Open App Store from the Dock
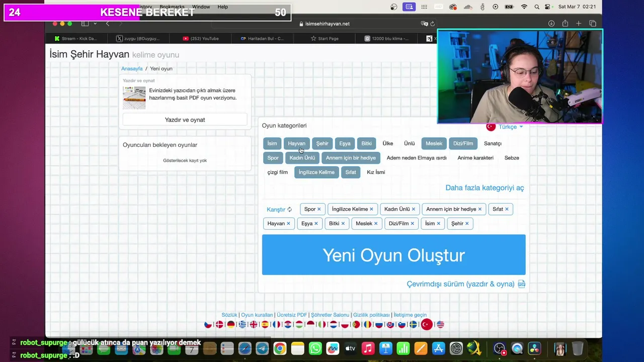This screenshot has height=362, width=644. click(x=439, y=348)
